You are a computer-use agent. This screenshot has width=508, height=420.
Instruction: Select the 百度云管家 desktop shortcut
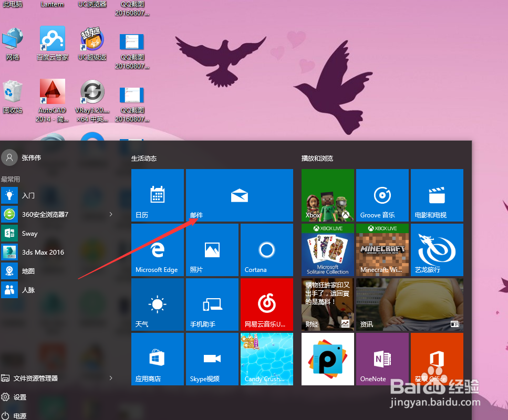[52, 44]
